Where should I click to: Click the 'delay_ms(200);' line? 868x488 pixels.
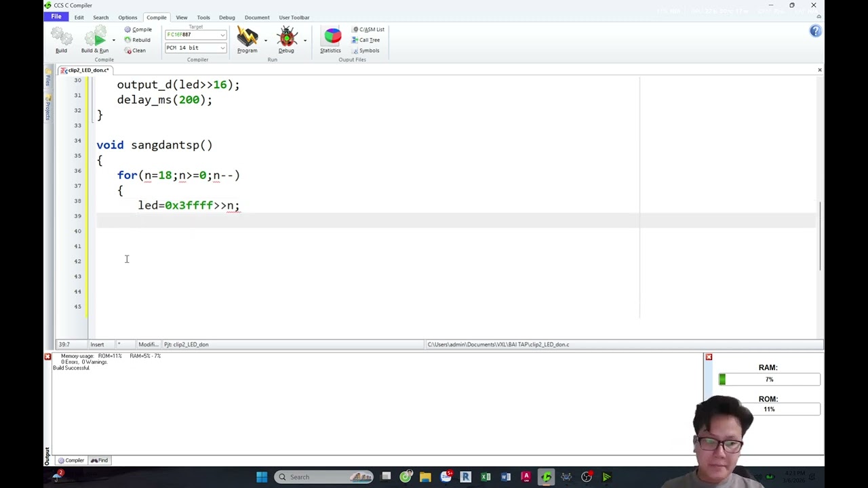164,100
